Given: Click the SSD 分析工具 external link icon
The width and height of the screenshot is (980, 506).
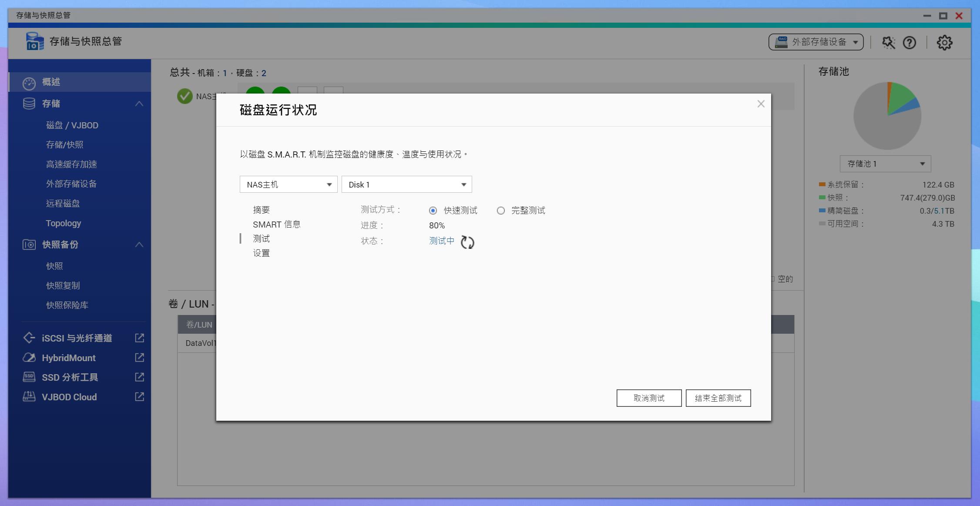Looking at the screenshot, I should [138, 377].
